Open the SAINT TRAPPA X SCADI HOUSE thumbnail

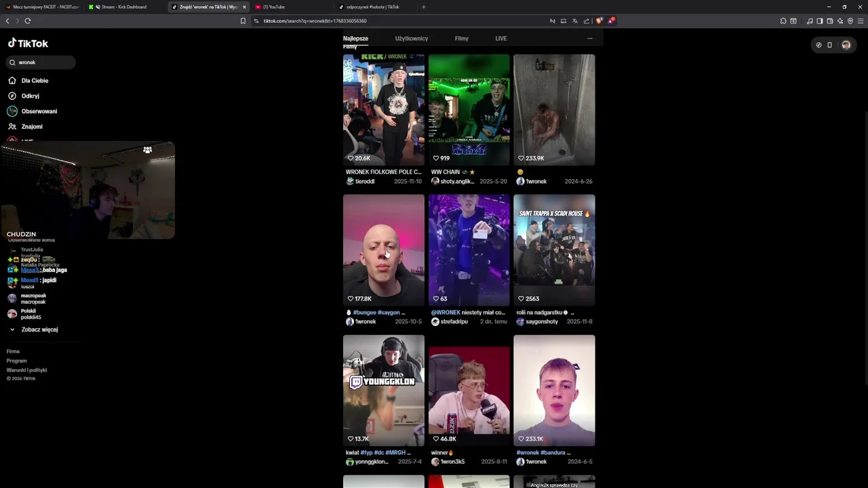(x=554, y=250)
